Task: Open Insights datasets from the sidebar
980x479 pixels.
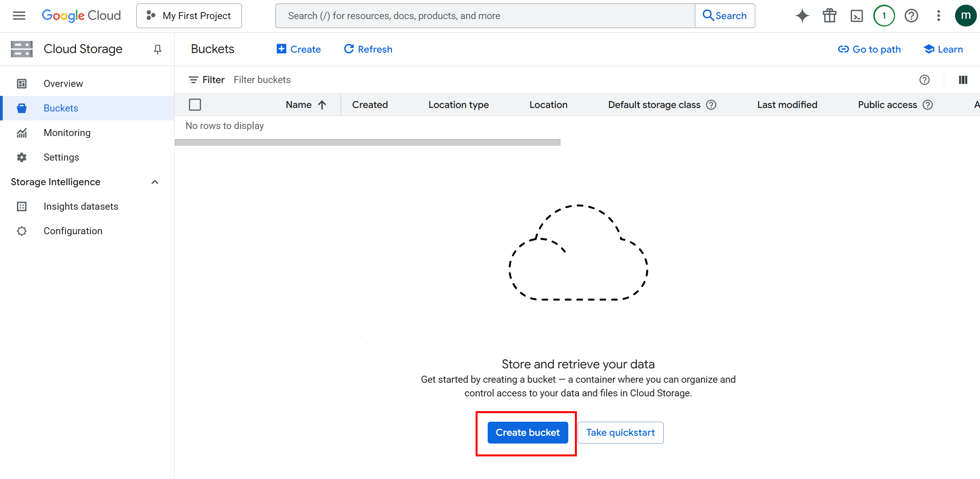Action: (81, 206)
